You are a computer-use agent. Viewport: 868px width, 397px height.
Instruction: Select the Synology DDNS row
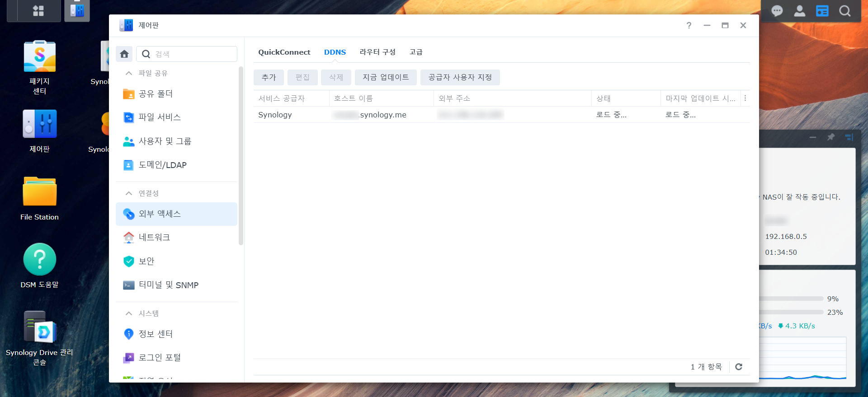click(501, 115)
